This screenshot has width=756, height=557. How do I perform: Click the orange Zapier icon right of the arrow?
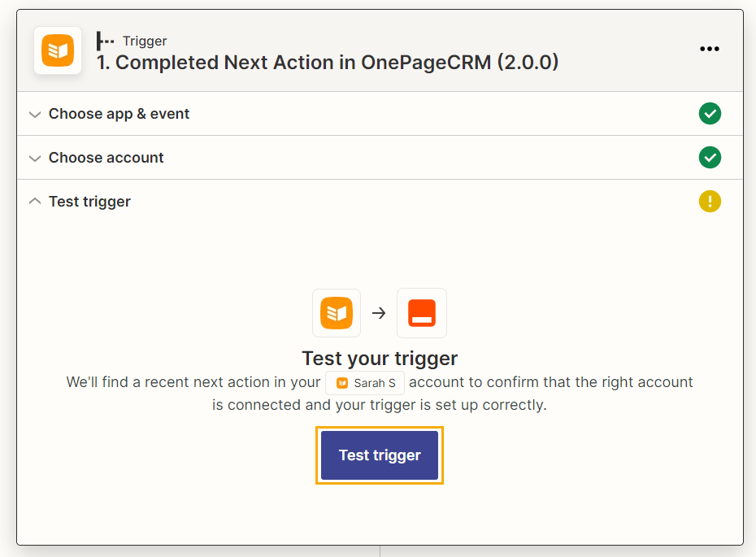click(x=422, y=313)
